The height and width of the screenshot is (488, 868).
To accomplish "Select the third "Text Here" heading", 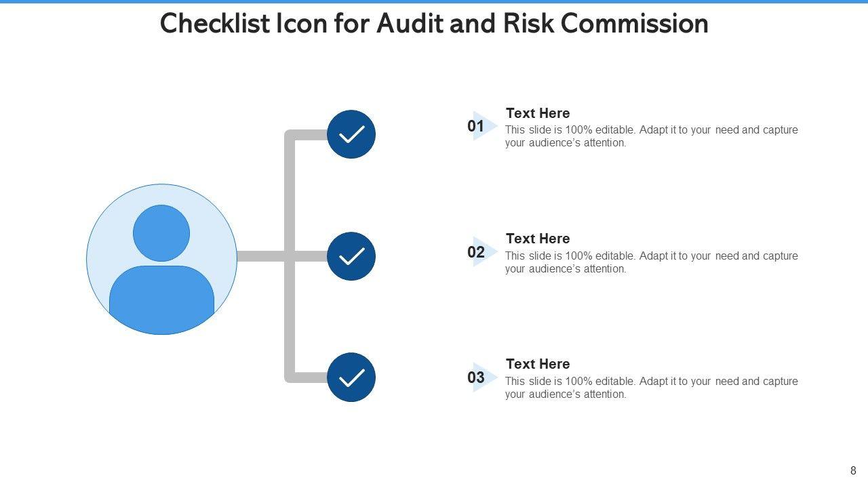I will coord(538,364).
